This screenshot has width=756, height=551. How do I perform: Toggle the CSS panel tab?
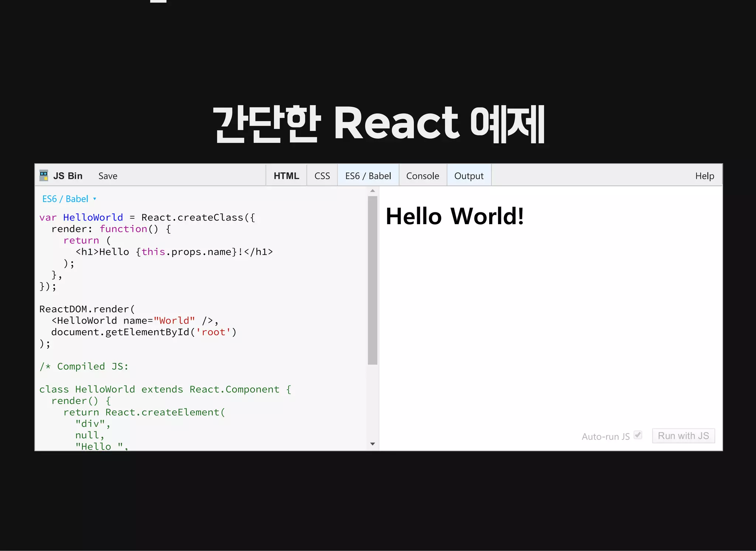coord(322,176)
